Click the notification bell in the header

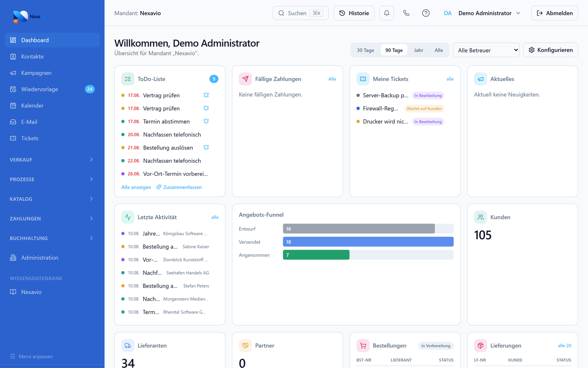[x=387, y=13]
